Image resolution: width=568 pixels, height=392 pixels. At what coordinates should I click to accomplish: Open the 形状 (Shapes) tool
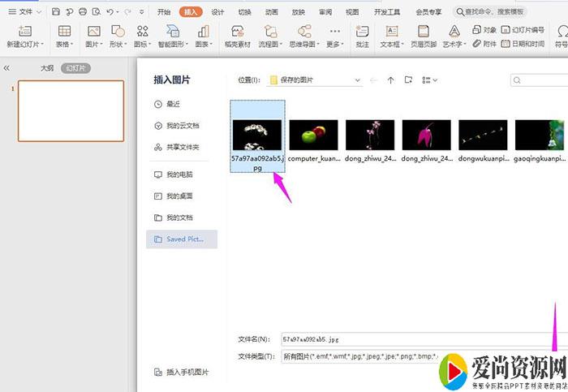118,35
